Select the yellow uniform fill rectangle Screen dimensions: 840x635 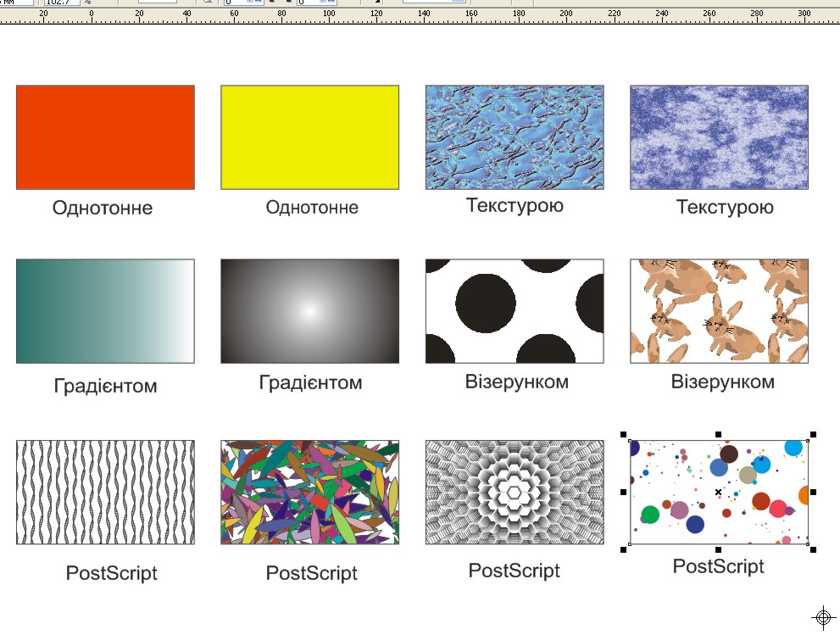pos(310,137)
